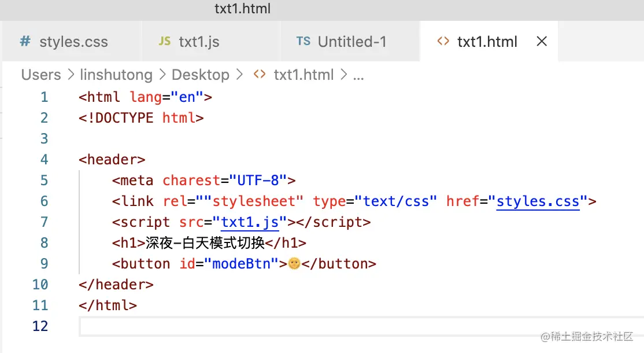Viewport: 644px width, 353px height.
Task: Select linshutong in the breadcrumb path
Action: [116, 75]
